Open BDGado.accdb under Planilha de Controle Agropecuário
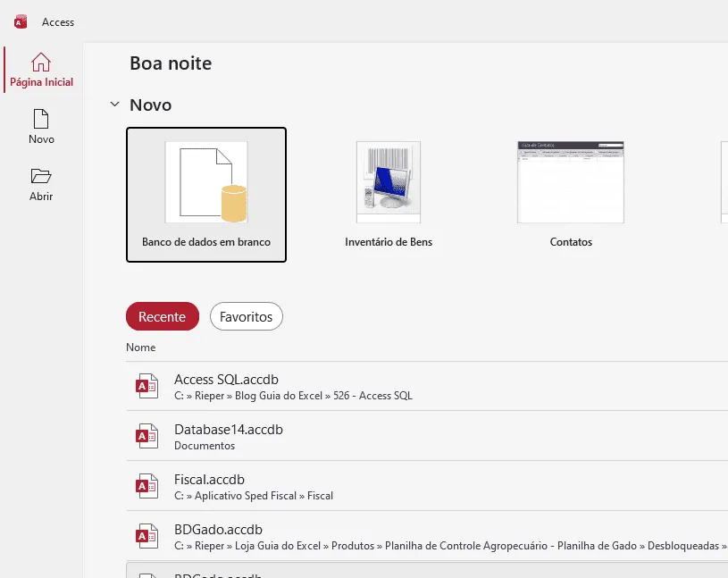Viewport: 728px width, 578px height. 427,536
